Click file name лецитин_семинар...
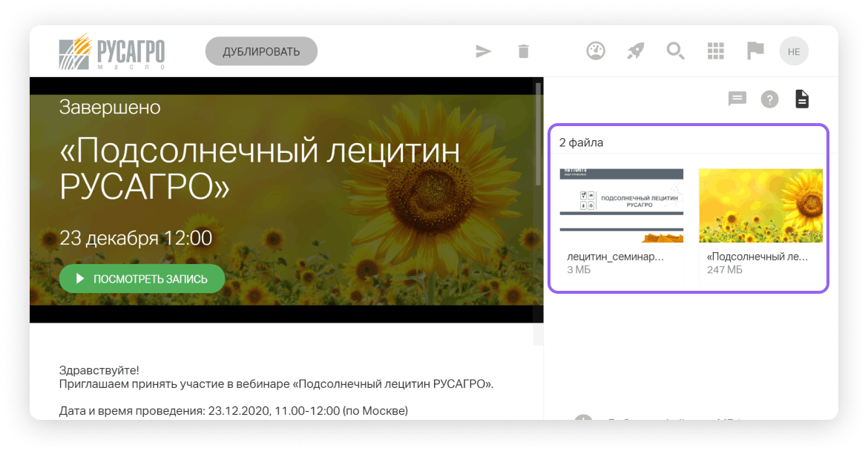 pyautogui.click(x=615, y=257)
